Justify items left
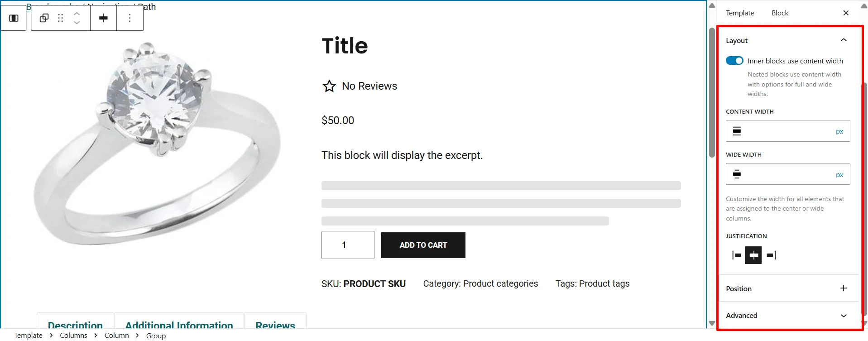Screen dimensions: 868x341 click(737, 255)
